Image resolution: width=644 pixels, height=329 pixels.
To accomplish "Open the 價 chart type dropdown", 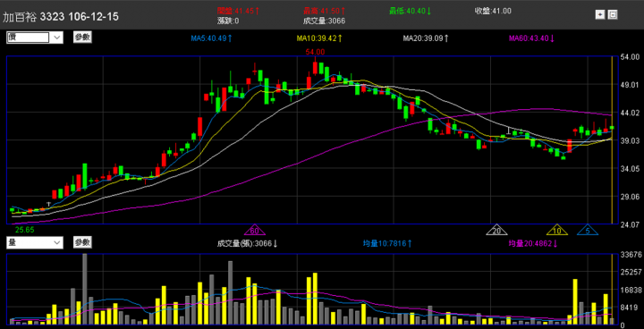I will tap(35, 38).
